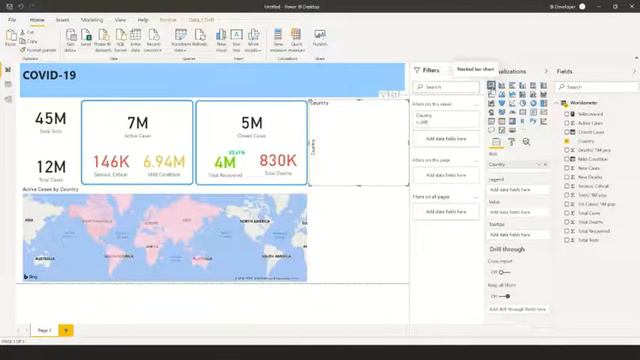Insert a New visual from the ribbon
The height and width of the screenshot is (360, 640).
[x=221, y=40]
